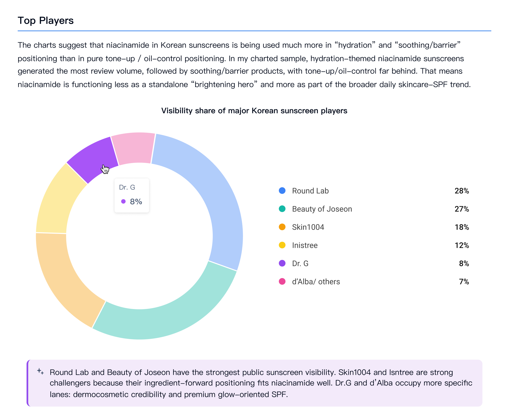Viewport: 509px width, 420px height.
Task: Click the purple Dr. G legend dot
Action: click(x=282, y=263)
